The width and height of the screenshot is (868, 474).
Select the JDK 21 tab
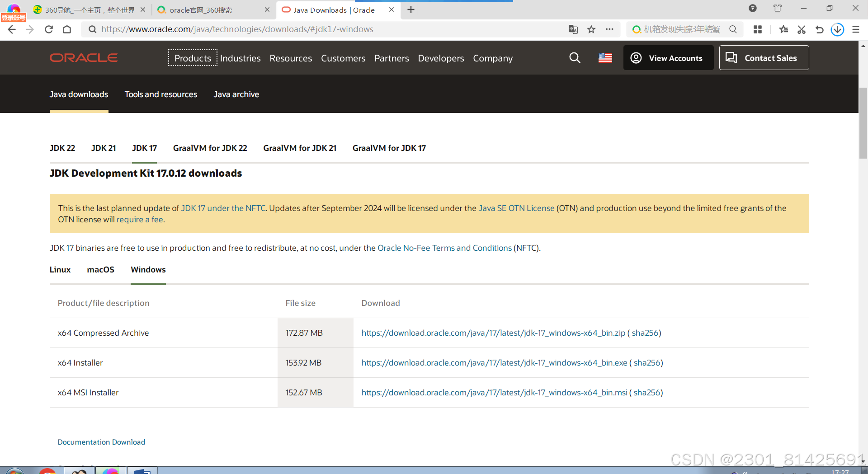click(104, 148)
